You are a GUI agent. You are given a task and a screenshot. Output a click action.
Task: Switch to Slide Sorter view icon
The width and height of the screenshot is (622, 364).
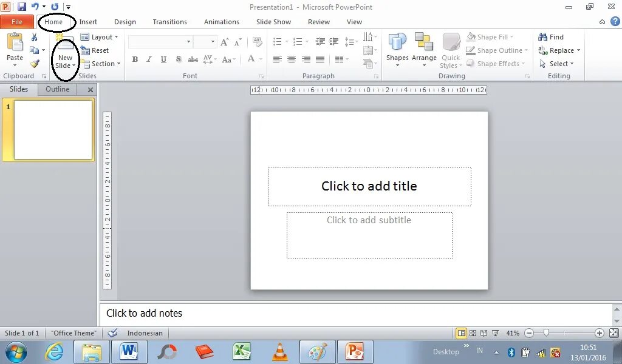[x=473, y=333]
